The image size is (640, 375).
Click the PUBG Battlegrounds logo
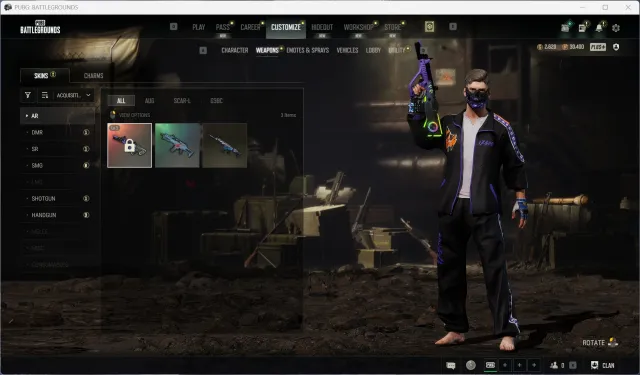coord(40,27)
